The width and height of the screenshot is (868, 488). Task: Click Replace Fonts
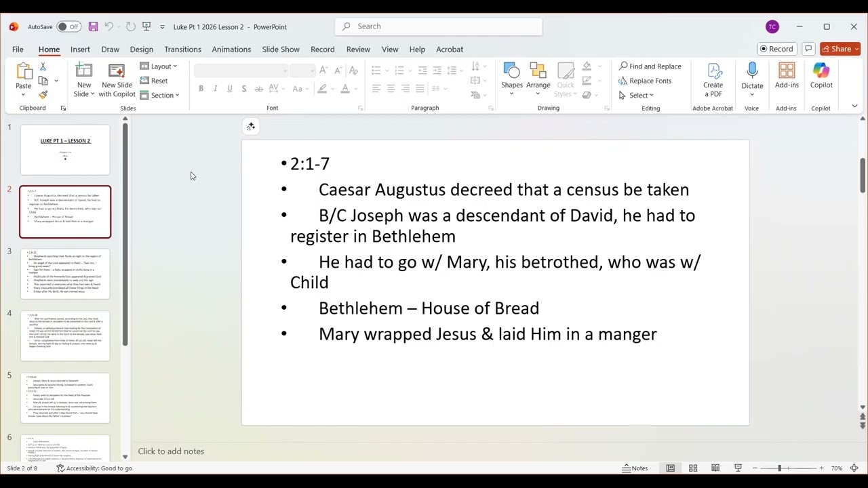(x=645, y=81)
